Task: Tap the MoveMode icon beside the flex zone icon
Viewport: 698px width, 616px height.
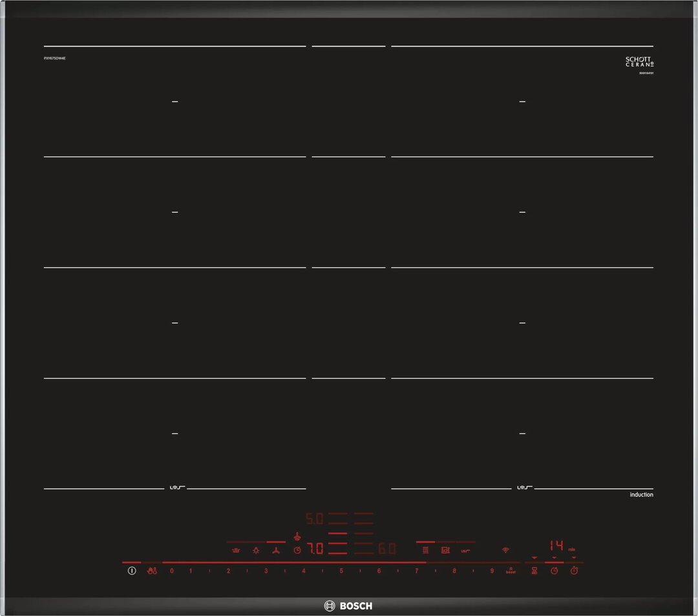Action: (445, 551)
